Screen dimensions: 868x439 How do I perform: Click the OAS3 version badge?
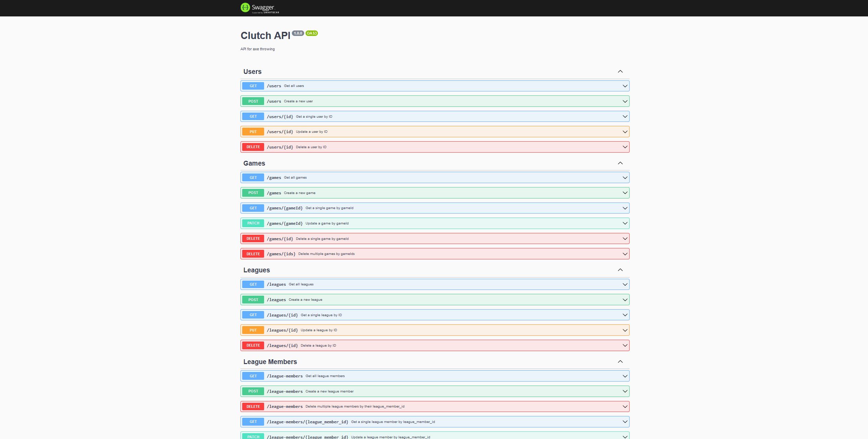tap(312, 33)
